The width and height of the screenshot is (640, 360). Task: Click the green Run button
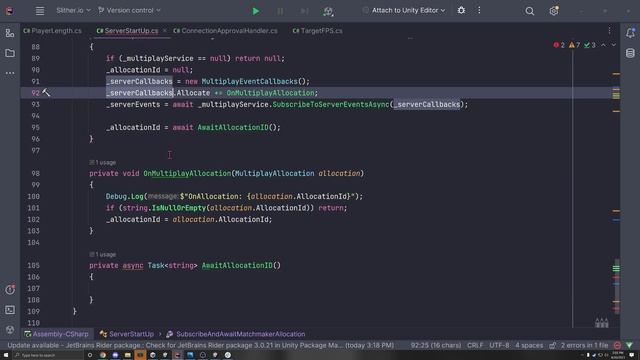256,11
